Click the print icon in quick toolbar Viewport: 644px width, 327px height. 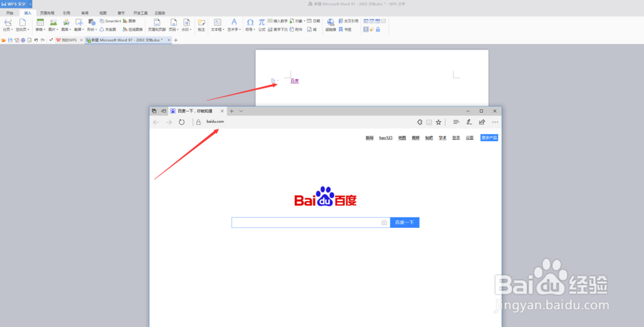point(23,40)
